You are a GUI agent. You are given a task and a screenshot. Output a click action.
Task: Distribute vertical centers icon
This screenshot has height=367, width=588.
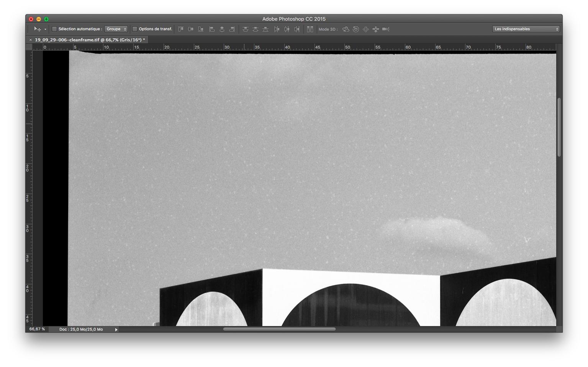pos(256,29)
